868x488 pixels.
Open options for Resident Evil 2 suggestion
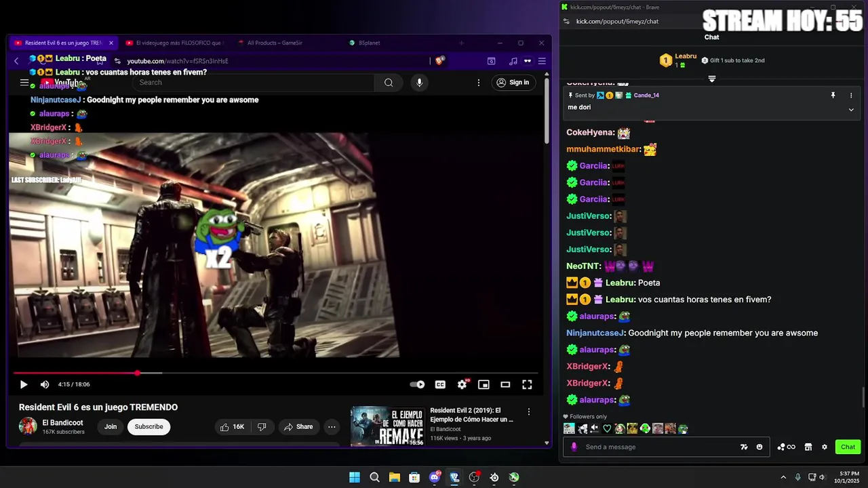tap(529, 411)
